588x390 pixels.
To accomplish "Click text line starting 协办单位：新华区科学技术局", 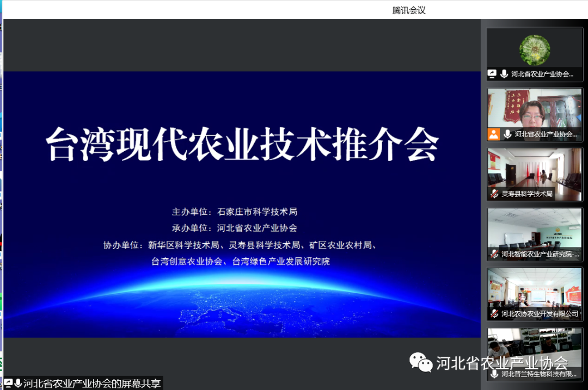I will click(x=240, y=245).
